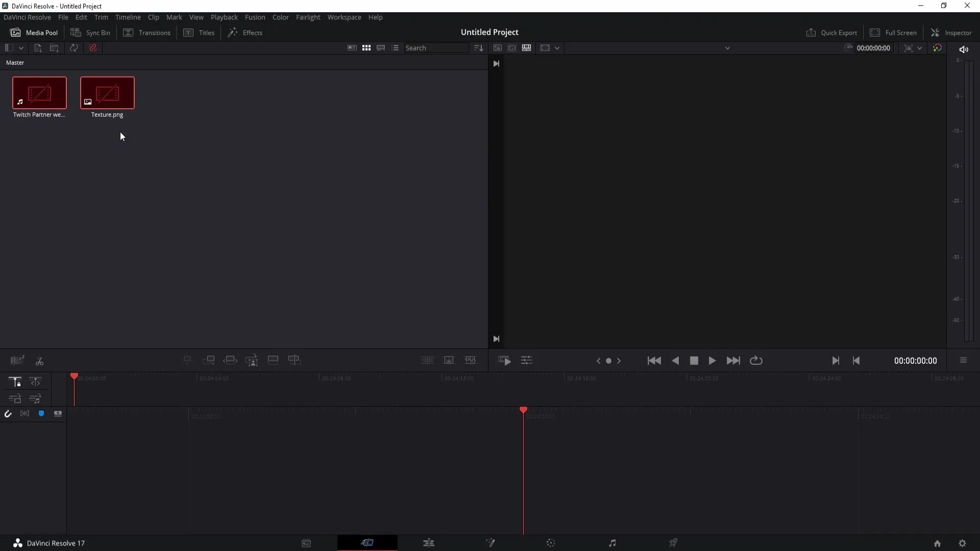Select the Trim edit mode icon
The height and width of the screenshot is (551, 980).
point(35,382)
